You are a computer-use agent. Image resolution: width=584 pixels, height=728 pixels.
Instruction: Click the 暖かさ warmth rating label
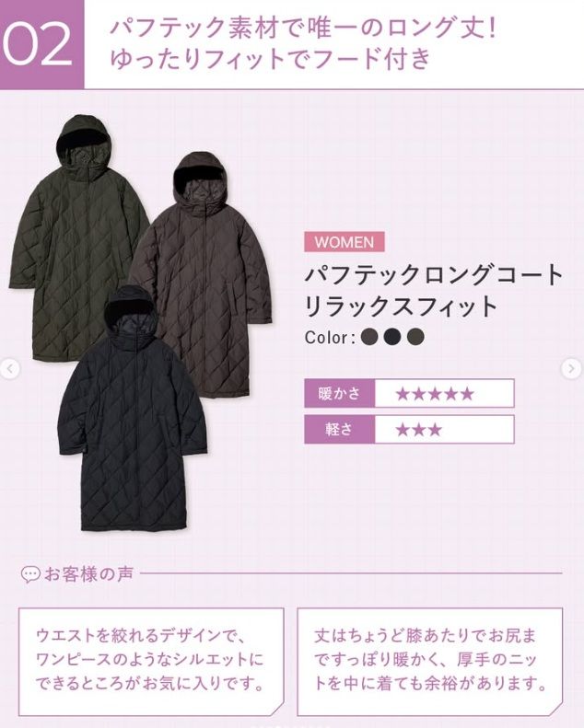click(x=340, y=394)
